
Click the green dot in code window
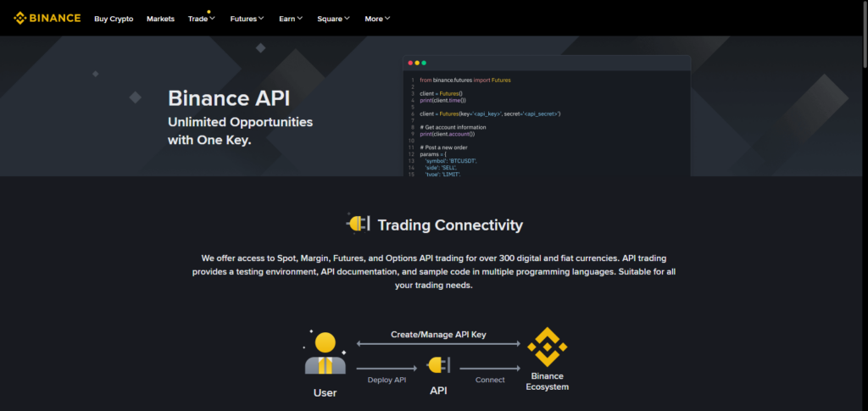pyautogui.click(x=424, y=63)
